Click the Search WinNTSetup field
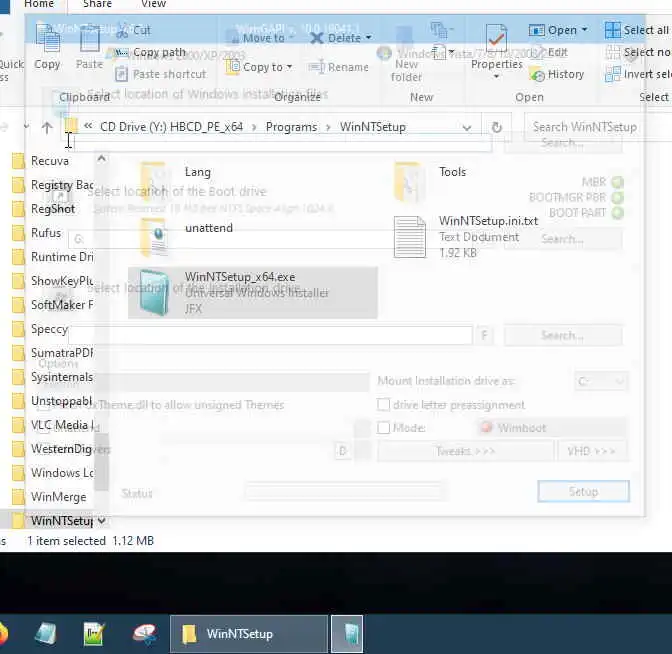The image size is (672, 654). (598, 127)
